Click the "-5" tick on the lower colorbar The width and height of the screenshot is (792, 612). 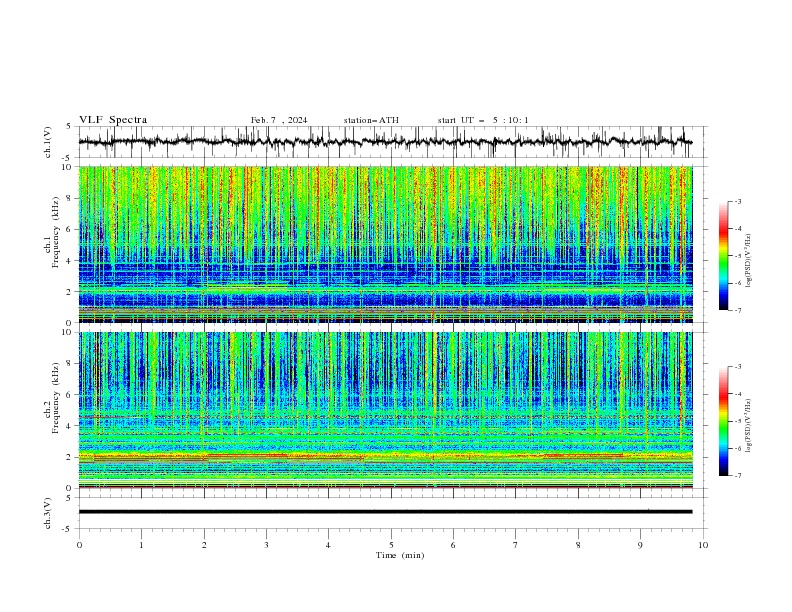click(737, 421)
